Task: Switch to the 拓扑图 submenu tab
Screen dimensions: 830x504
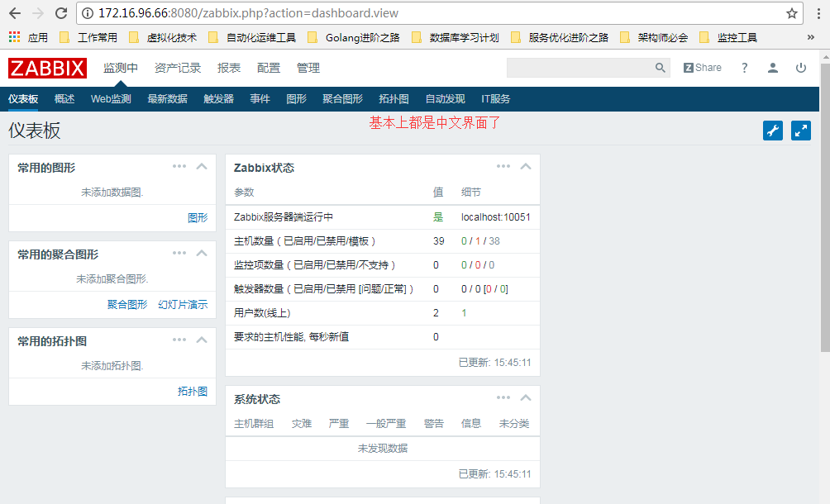Action: coord(394,99)
